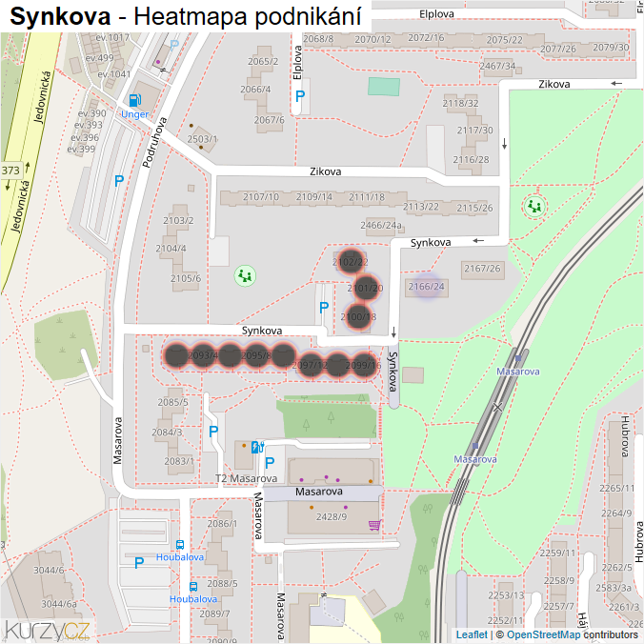Click the dark heat spot on 2100/18

[358, 316]
